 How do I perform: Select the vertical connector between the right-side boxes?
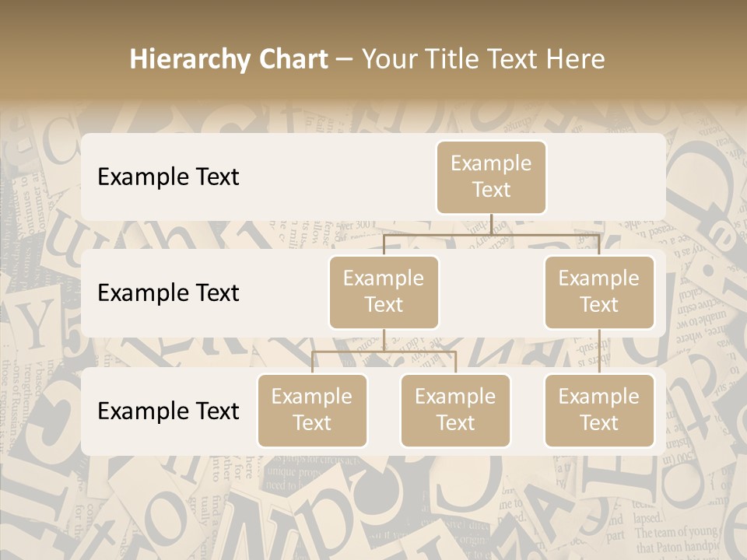tap(599, 352)
